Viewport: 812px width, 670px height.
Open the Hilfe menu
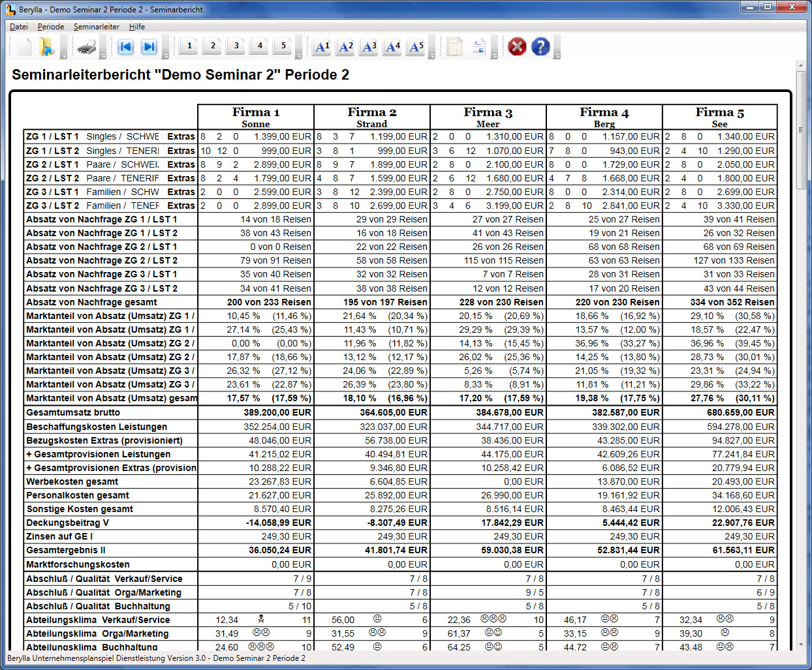coord(137,27)
